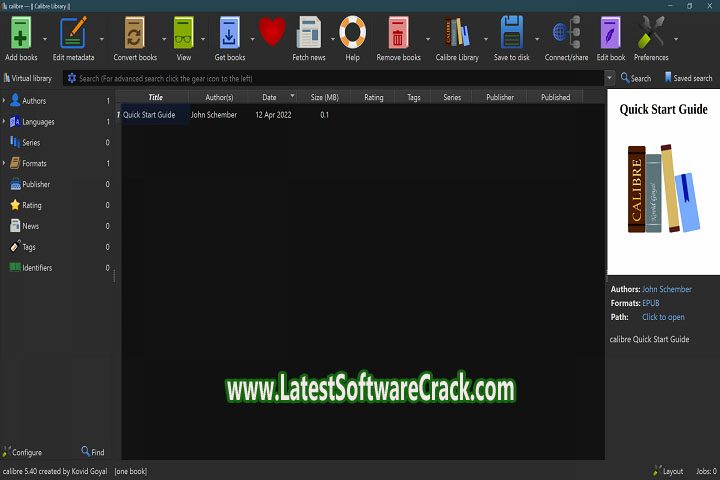Sort books by the Title column
This screenshot has width=720, height=480.
(x=155, y=97)
